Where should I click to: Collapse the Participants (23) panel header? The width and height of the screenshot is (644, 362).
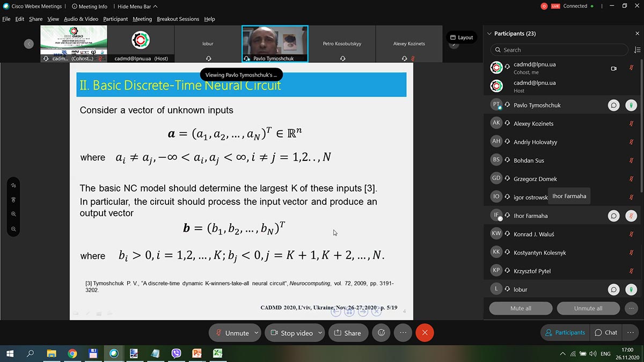489,33
